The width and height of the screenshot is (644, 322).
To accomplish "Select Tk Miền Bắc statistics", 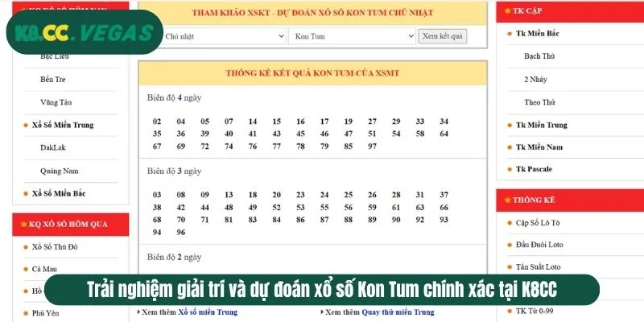I will [x=538, y=34].
